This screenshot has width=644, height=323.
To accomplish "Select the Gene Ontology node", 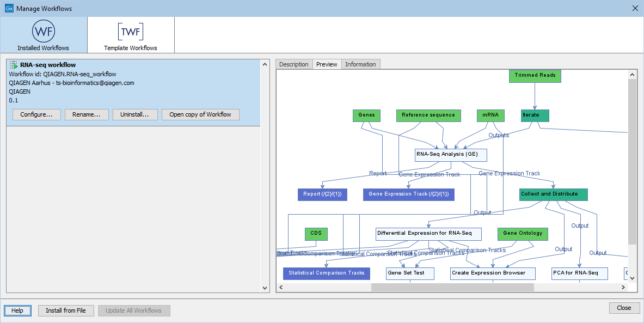I will [522, 234].
